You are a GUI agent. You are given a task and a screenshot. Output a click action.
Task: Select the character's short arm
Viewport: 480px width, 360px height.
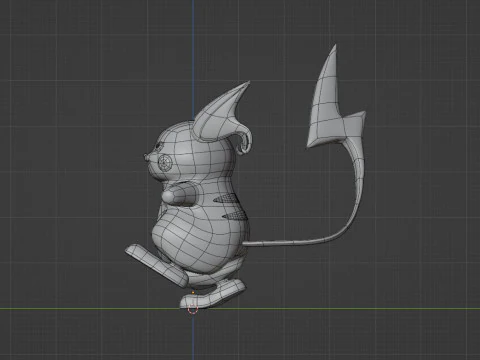[179, 195]
